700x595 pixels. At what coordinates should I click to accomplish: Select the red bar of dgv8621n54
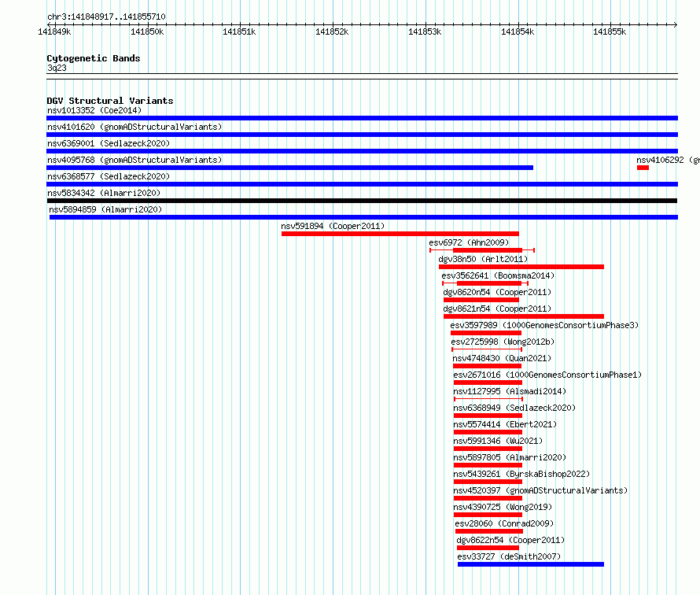(524, 316)
